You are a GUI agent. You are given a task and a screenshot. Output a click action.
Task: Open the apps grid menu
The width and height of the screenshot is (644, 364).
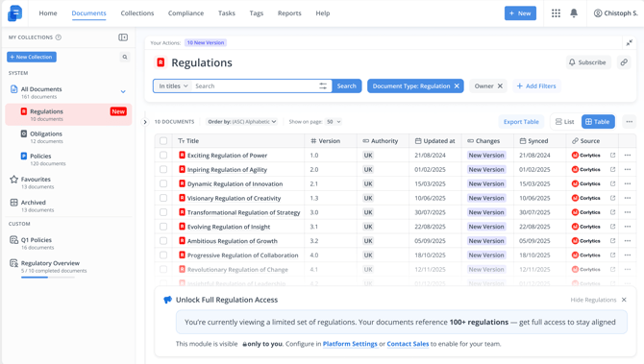(x=556, y=13)
